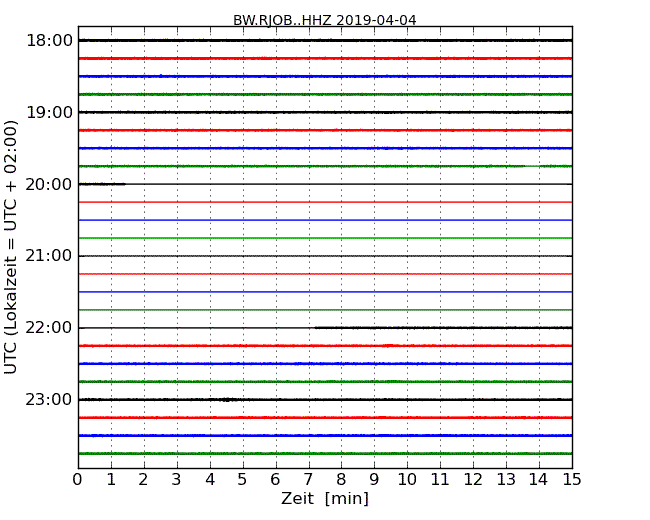Click the x-axis tick label 0
This screenshot has height=520, width=650.
coord(78,479)
